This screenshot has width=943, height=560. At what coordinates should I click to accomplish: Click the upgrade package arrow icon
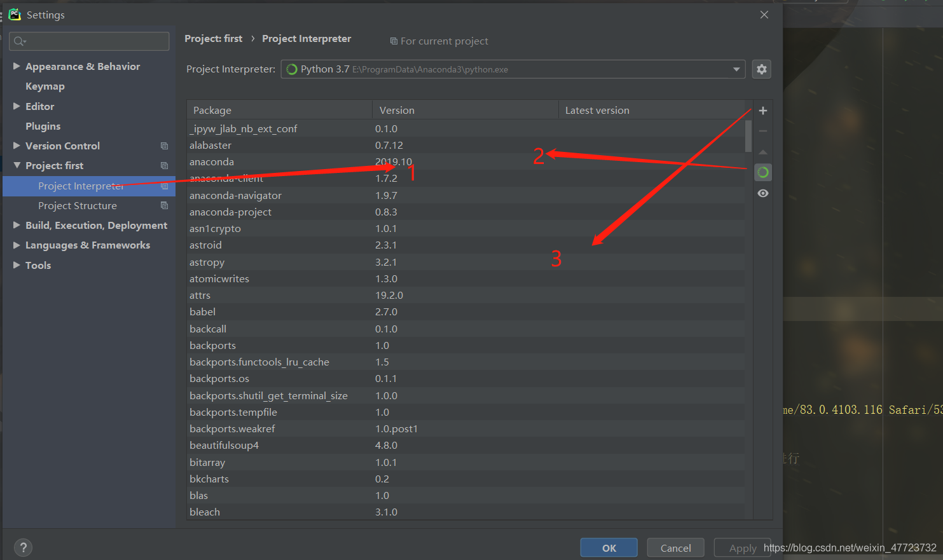pos(763,152)
